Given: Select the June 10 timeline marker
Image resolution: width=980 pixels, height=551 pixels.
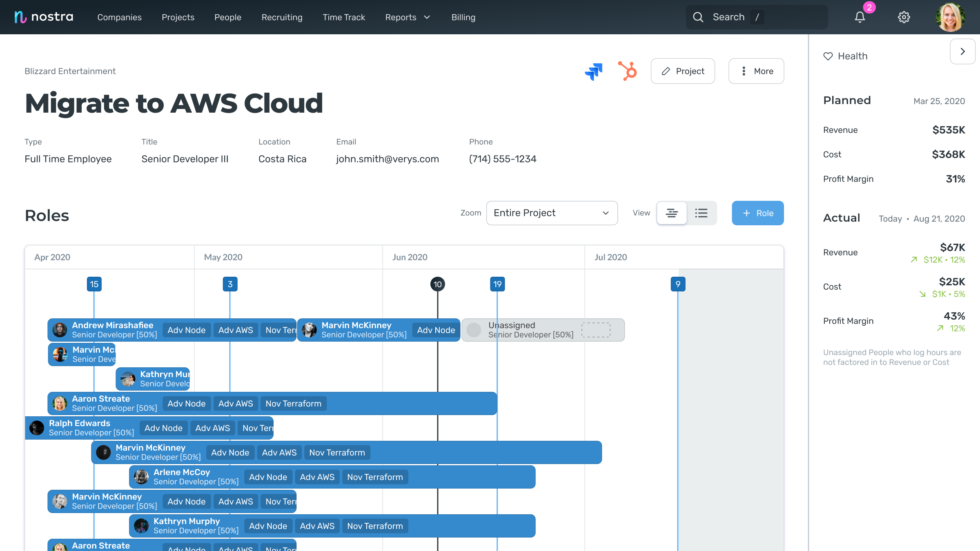Looking at the screenshot, I should [x=437, y=284].
